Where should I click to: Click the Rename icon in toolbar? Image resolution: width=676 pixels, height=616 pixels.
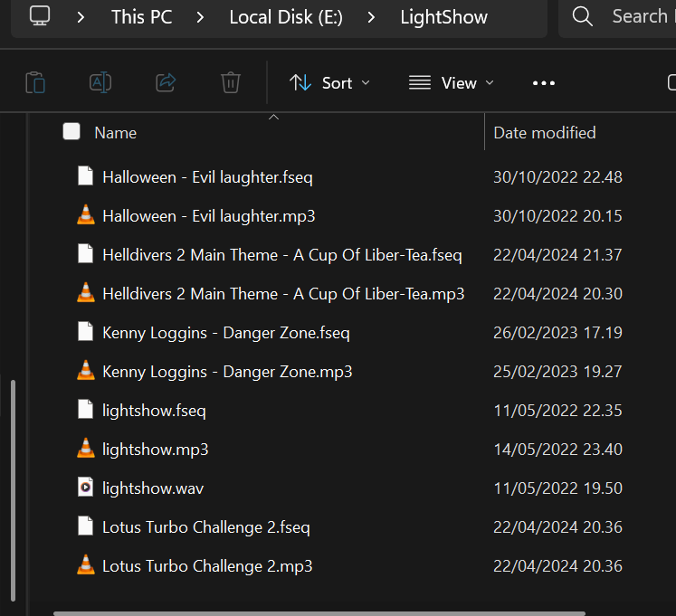pyautogui.click(x=100, y=83)
